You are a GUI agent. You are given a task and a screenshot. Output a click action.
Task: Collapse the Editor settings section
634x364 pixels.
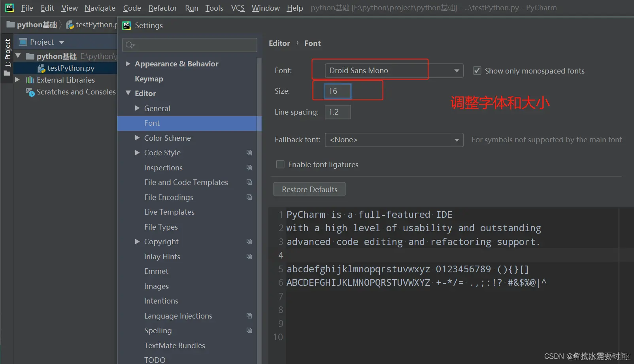(128, 93)
